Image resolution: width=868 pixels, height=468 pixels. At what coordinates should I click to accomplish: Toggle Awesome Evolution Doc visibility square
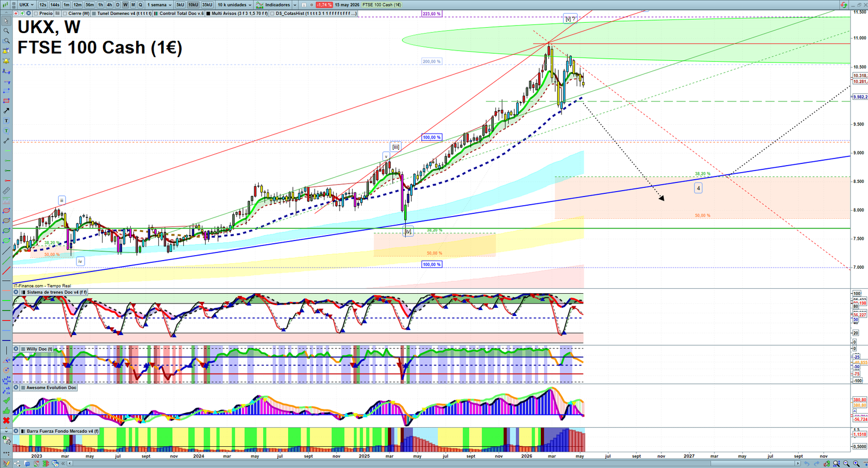pyautogui.click(x=23, y=388)
